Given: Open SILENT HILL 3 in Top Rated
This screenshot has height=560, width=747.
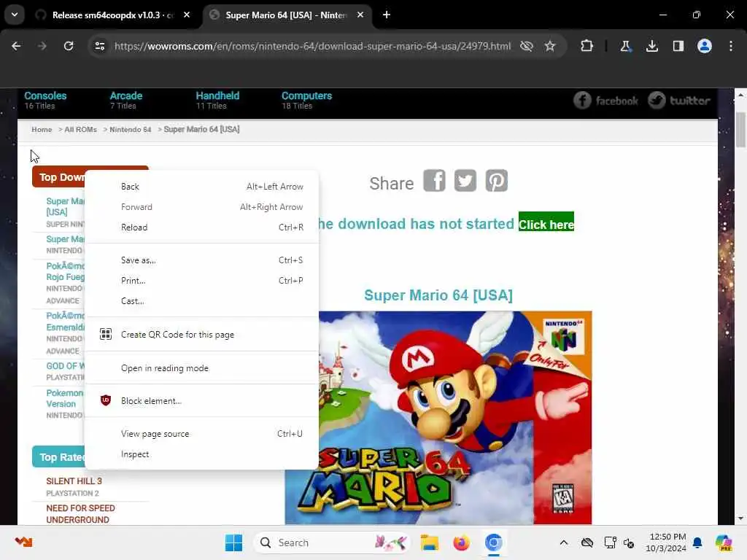Looking at the screenshot, I should pos(74,481).
